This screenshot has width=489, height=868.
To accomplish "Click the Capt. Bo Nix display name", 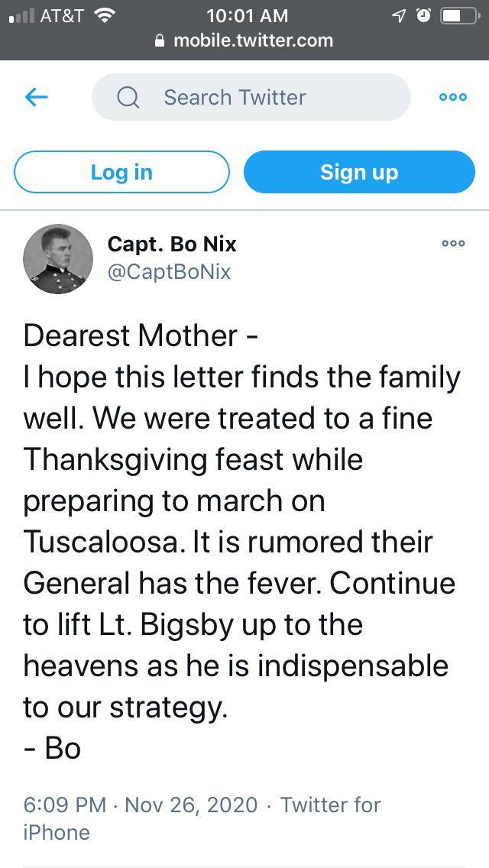I will coord(172,244).
